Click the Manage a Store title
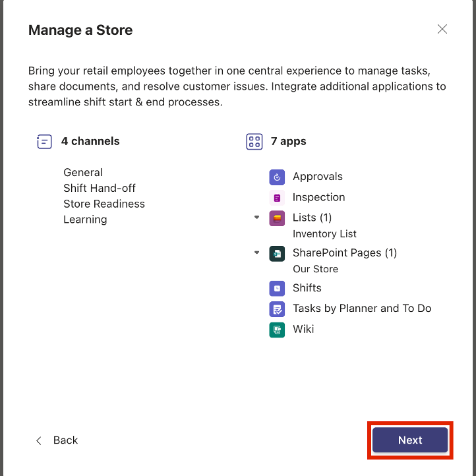The height and width of the screenshot is (476, 476). [x=80, y=30]
